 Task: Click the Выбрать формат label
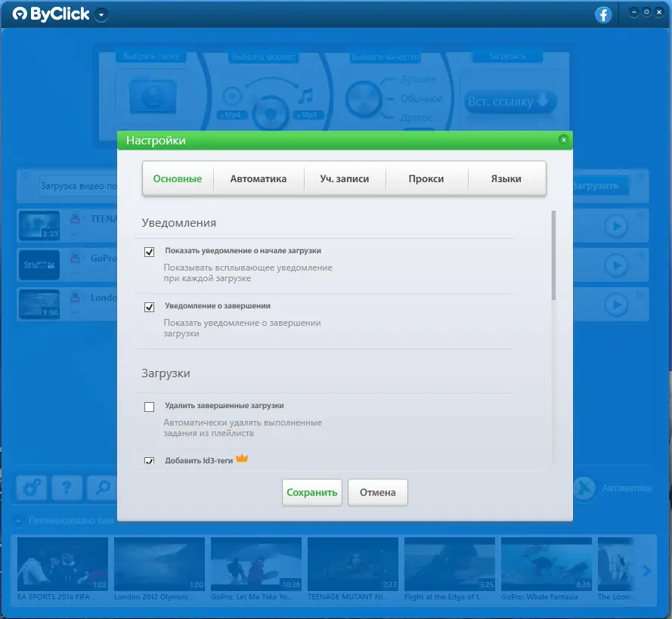pyautogui.click(x=264, y=57)
